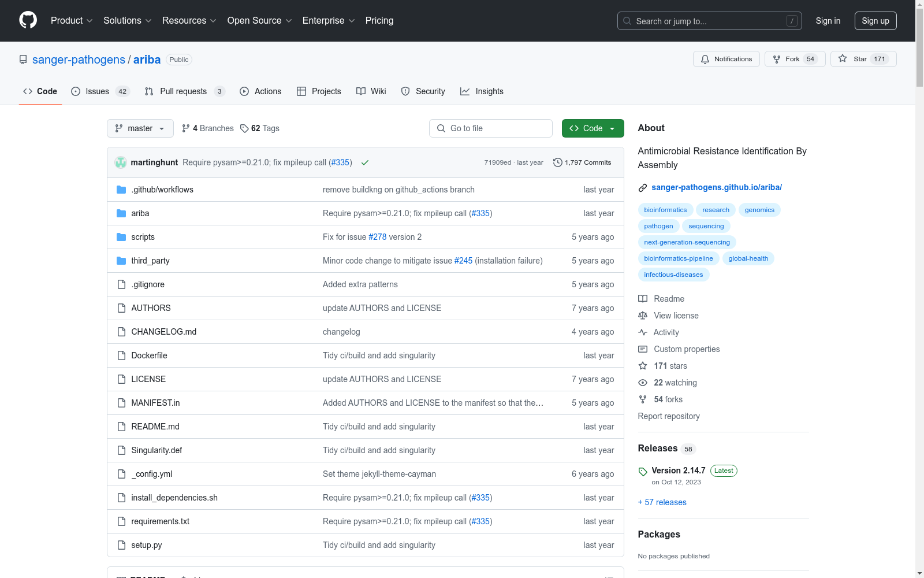The image size is (924, 578).
Task: Click the Custom properties icon
Action: tap(643, 349)
